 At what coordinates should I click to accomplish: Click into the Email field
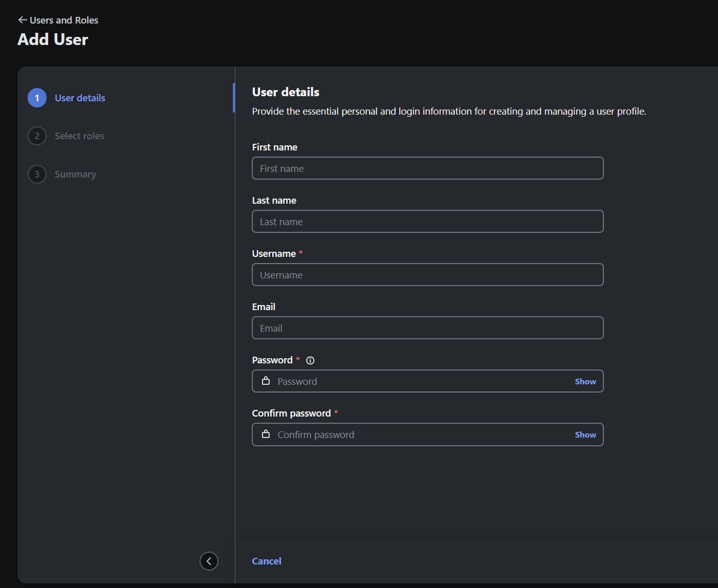428,328
